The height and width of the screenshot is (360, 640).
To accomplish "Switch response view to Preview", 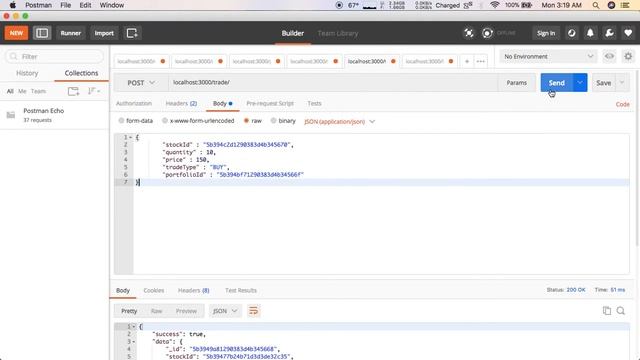I will (186, 311).
